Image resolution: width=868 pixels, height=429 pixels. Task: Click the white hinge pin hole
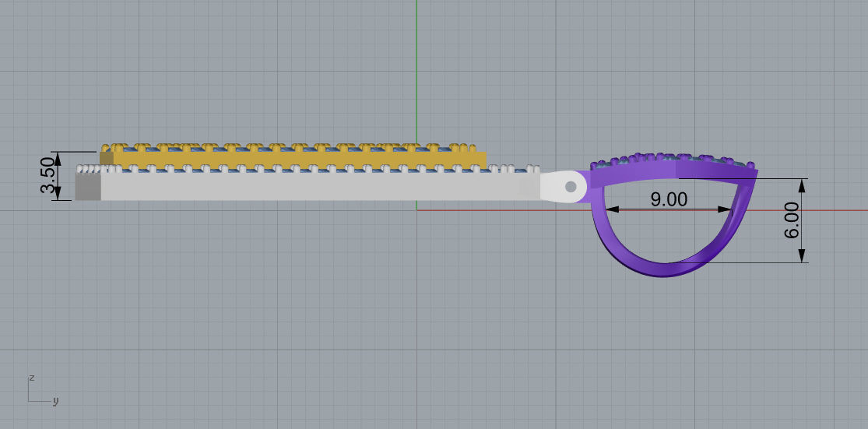tap(571, 187)
